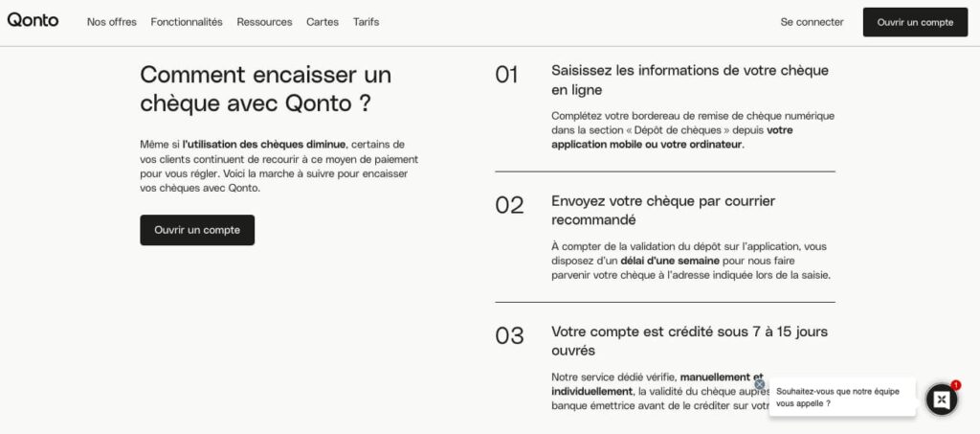Click Ouvrir un compte in the header

coord(915,22)
